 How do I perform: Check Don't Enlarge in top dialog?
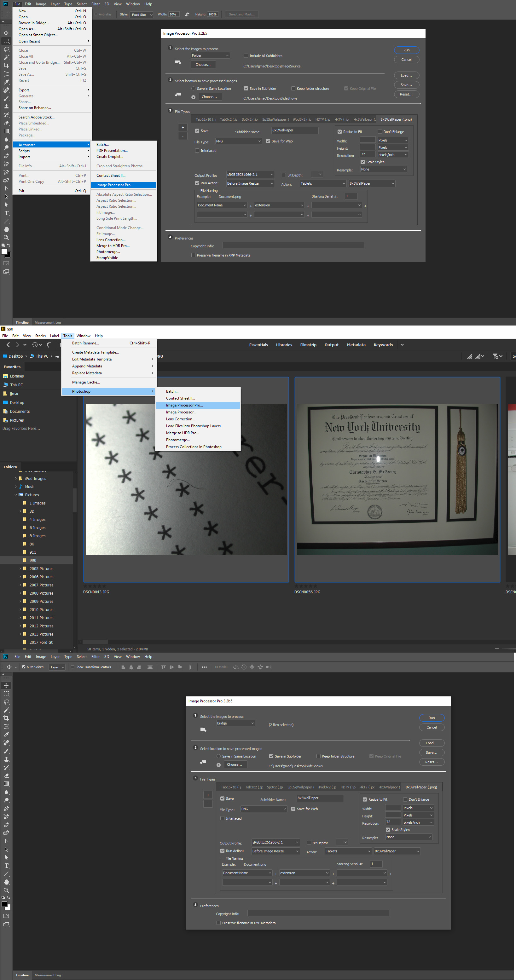380,132
